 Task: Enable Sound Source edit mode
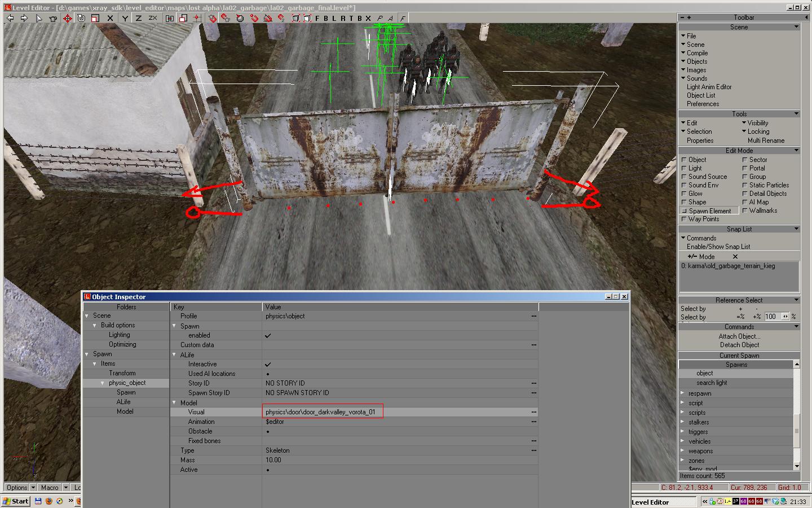[684, 177]
